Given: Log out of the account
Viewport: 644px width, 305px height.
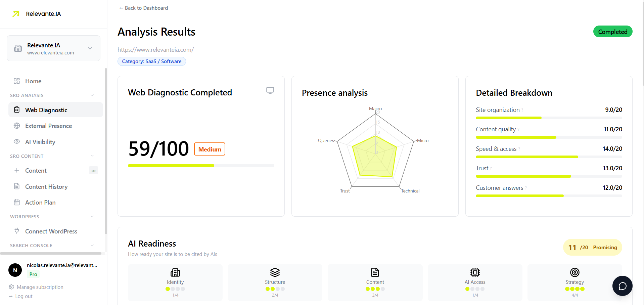Looking at the screenshot, I should click(x=24, y=296).
